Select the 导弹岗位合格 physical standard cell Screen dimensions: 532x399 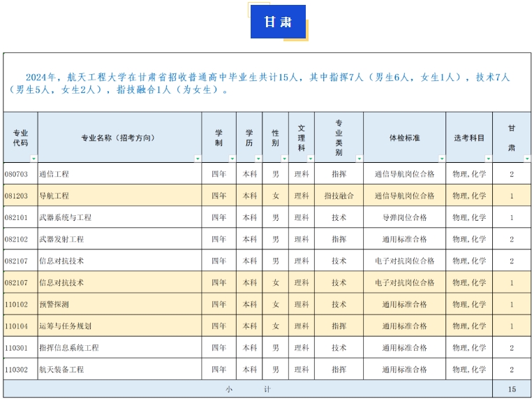404,217
